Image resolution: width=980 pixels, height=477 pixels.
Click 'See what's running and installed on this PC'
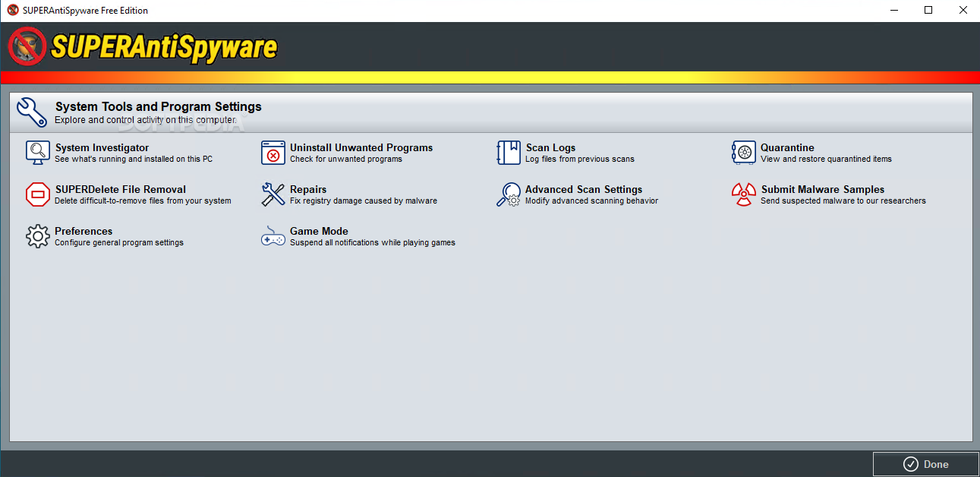click(x=134, y=160)
